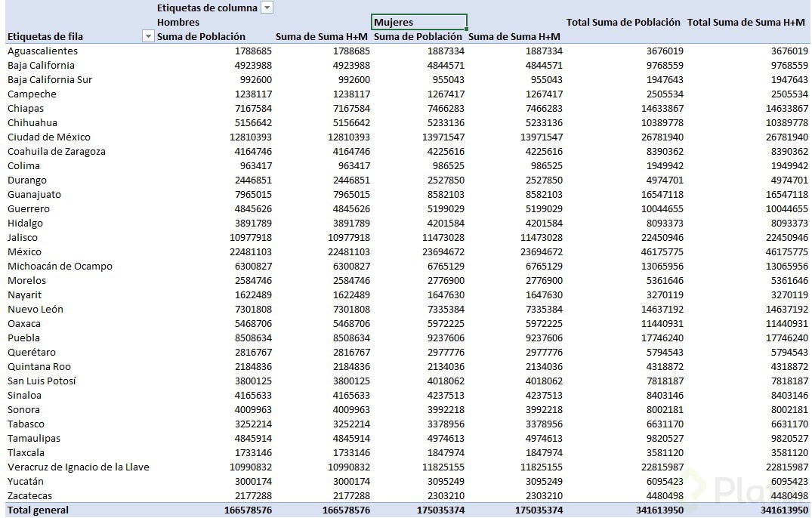Select the Morelos row label
The height and width of the screenshot is (518, 812).
26,280
